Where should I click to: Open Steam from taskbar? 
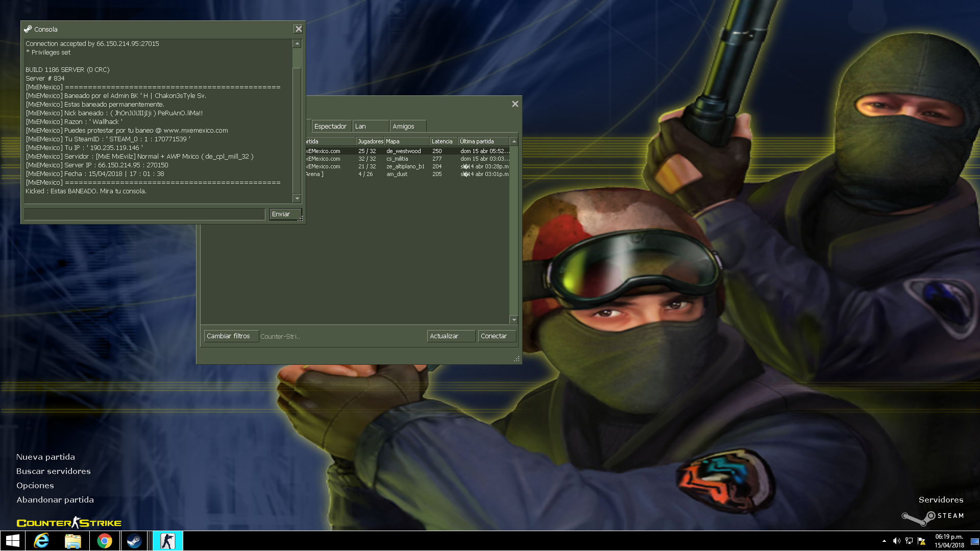135,541
